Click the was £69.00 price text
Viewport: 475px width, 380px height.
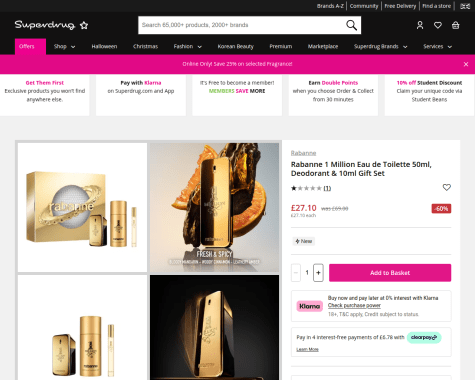click(x=335, y=209)
